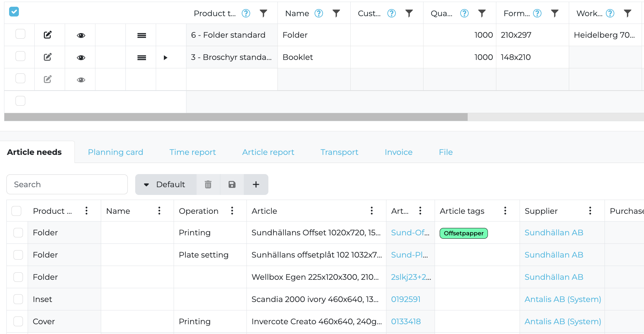Open the Default view dropdown
The height and width of the screenshot is (334, 644).
click(166, 185)
